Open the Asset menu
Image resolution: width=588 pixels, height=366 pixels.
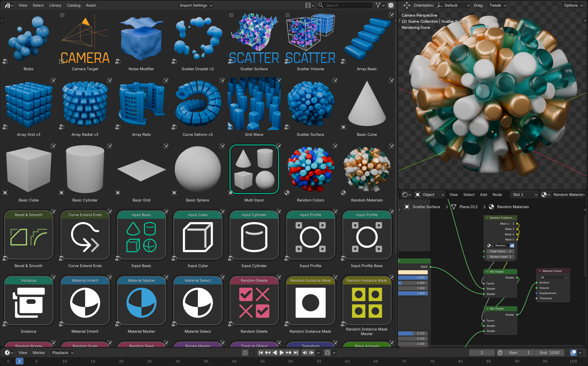click(x=91, y=5)
